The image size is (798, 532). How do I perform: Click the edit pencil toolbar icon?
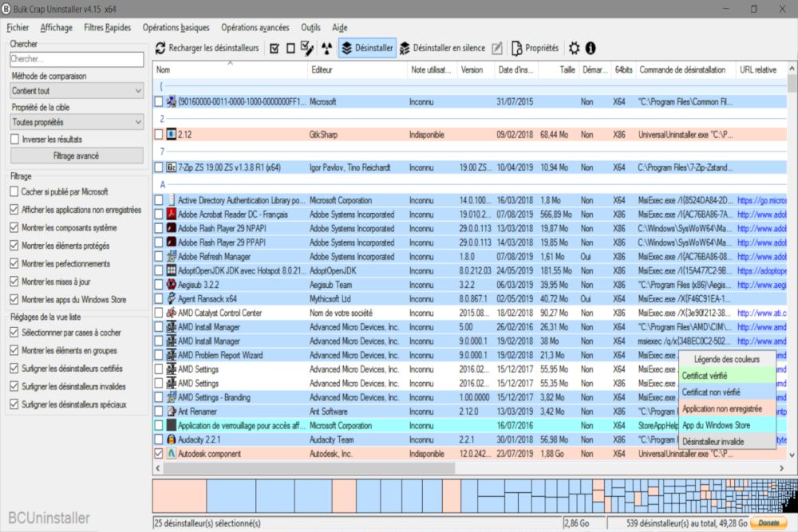497,49
